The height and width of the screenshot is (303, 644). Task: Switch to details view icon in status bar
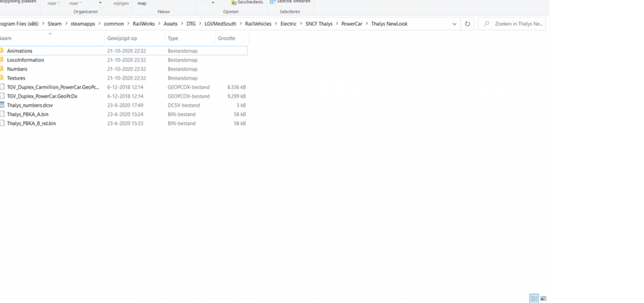tap(533, 298)
